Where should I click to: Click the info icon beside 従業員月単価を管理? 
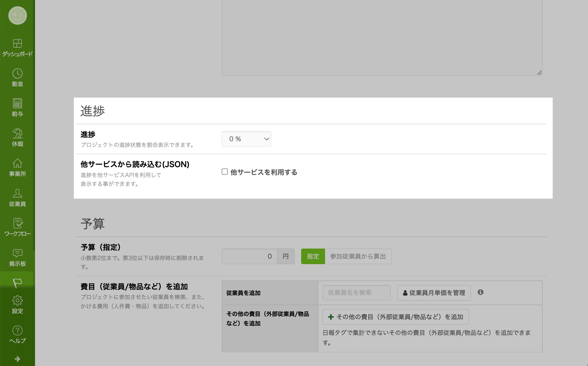(x=480, y=292)
